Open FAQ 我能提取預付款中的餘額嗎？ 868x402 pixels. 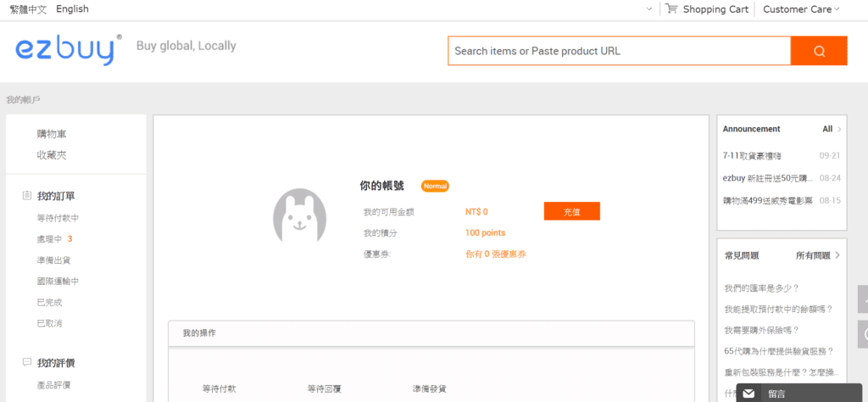pyautogui.click(x=778, y=310)
